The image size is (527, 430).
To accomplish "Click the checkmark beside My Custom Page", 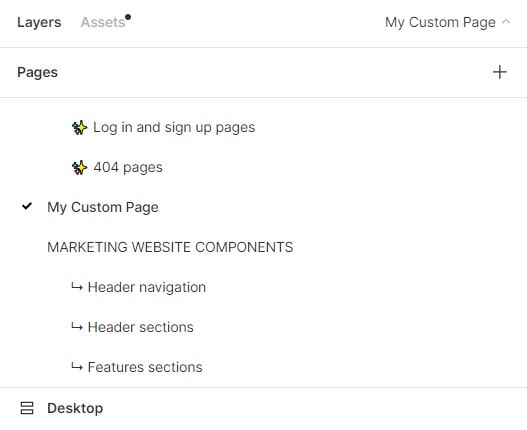I will [x=27, y=206].
